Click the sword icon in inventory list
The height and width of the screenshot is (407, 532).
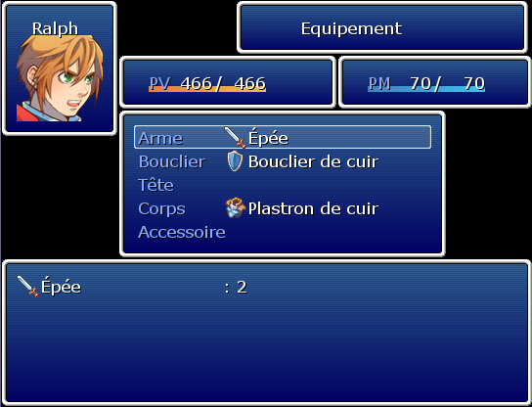pos(27,286)
